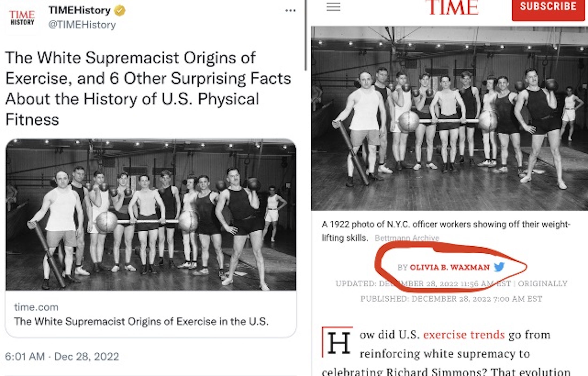
Task: Open the hamburger navigation menu
Action: [333, 7]
